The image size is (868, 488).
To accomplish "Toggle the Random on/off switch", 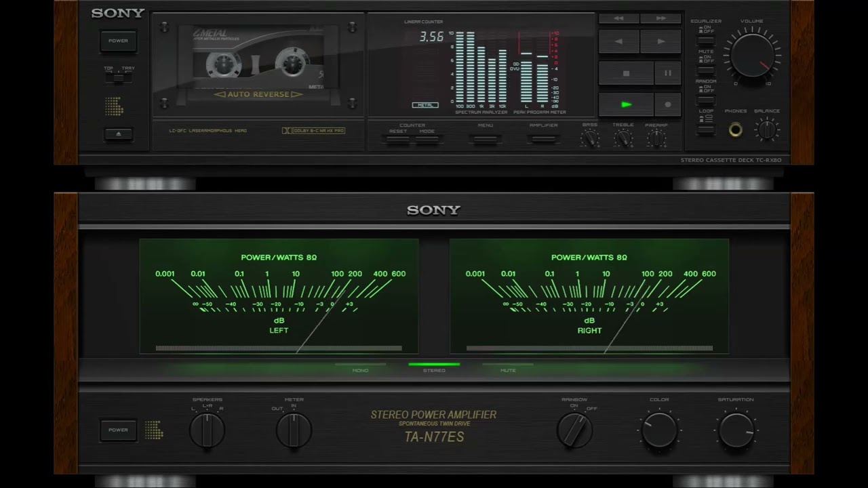I will tap(705, 100).
